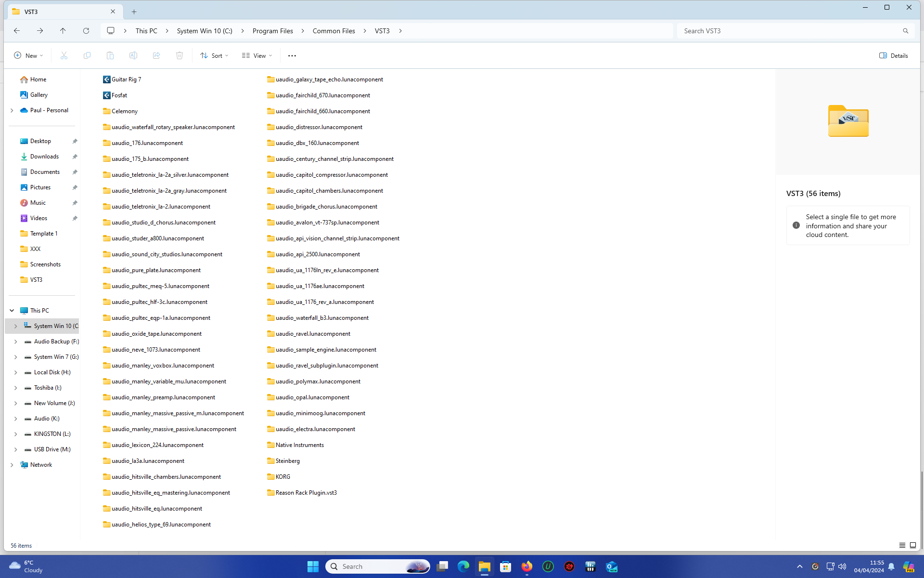This screenshot has width=924, height=578.
Task: Click the PC monitor icon in address bar
Action: point(111,31)
